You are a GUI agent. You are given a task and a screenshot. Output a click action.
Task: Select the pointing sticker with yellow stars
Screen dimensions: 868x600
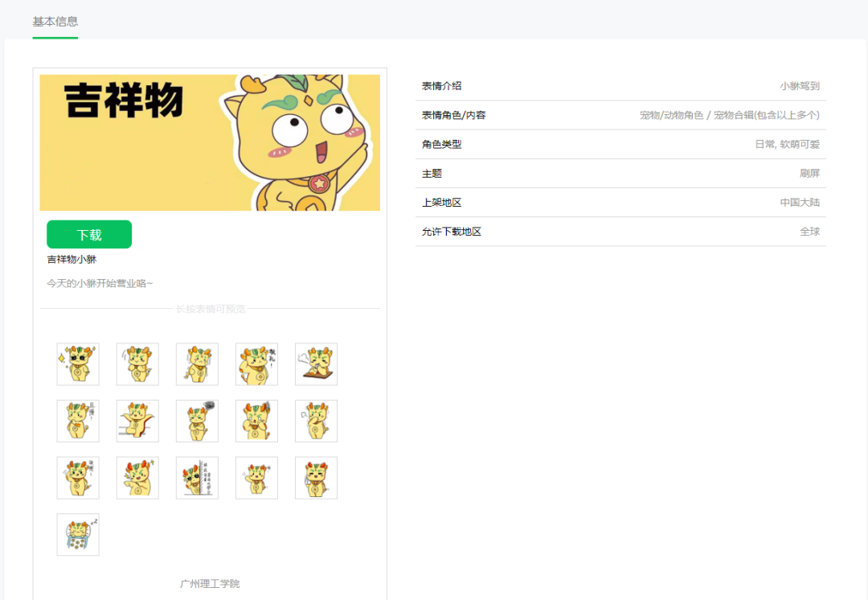pyautogui.click(x=137, y=478)
